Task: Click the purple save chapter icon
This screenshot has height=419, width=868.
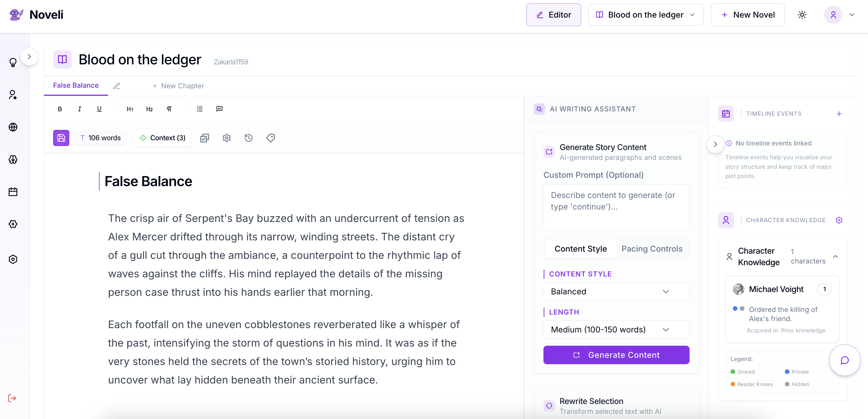Action: click(61, 138)
